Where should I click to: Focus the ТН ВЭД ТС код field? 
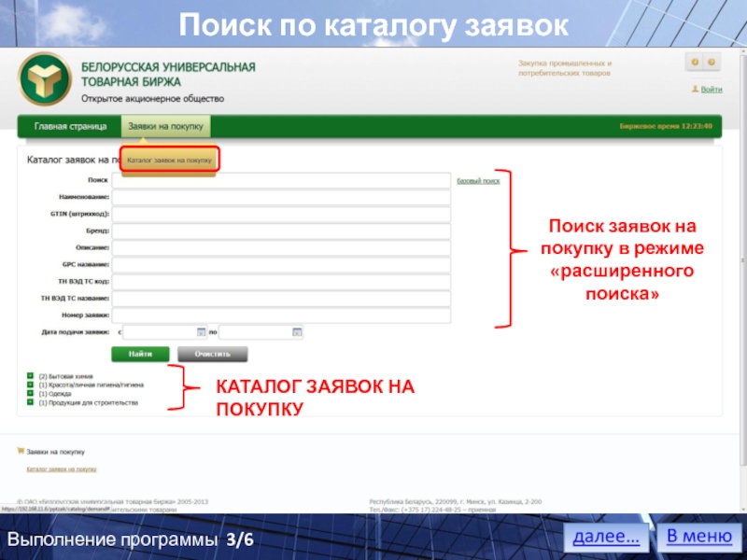click(x=281, y=282)
